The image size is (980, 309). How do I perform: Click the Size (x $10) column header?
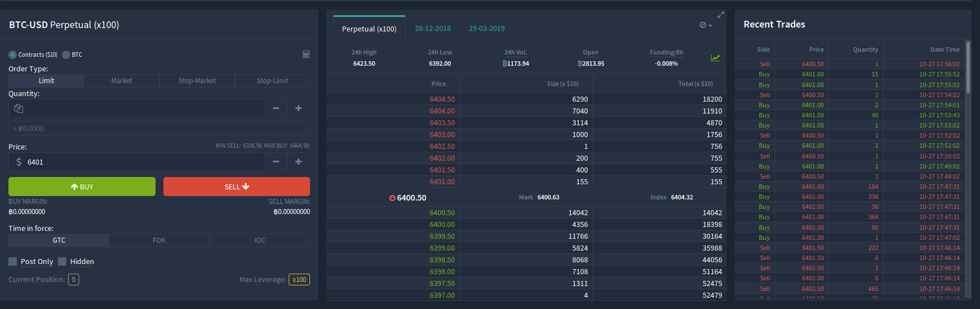tap(563, 84)
